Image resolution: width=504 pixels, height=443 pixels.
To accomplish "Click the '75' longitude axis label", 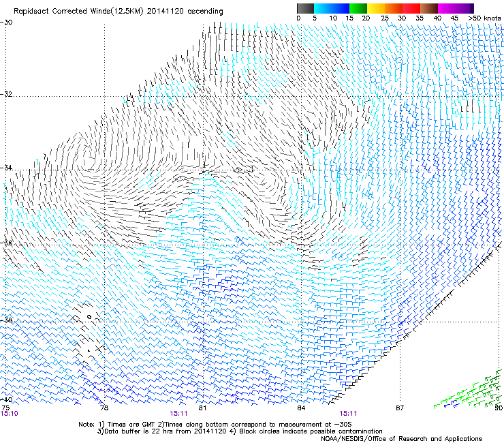I will (5, 408).
